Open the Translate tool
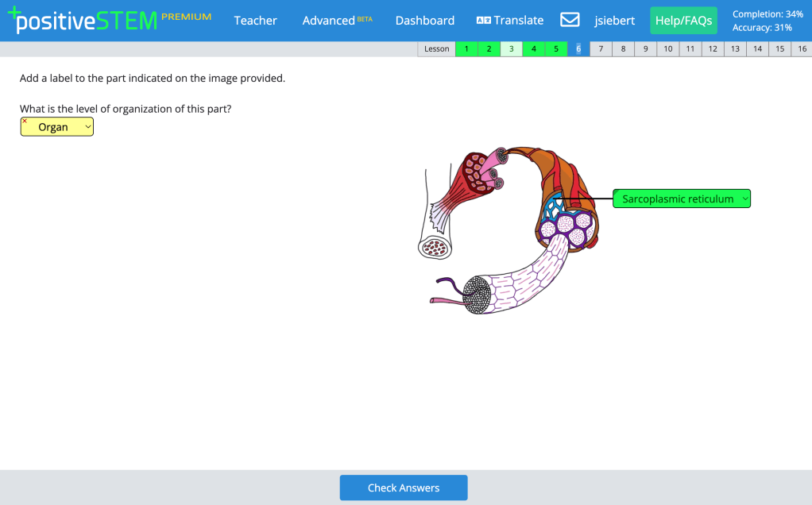The height and width of the screenshot is (505, 812). click(x=509, y=20)
